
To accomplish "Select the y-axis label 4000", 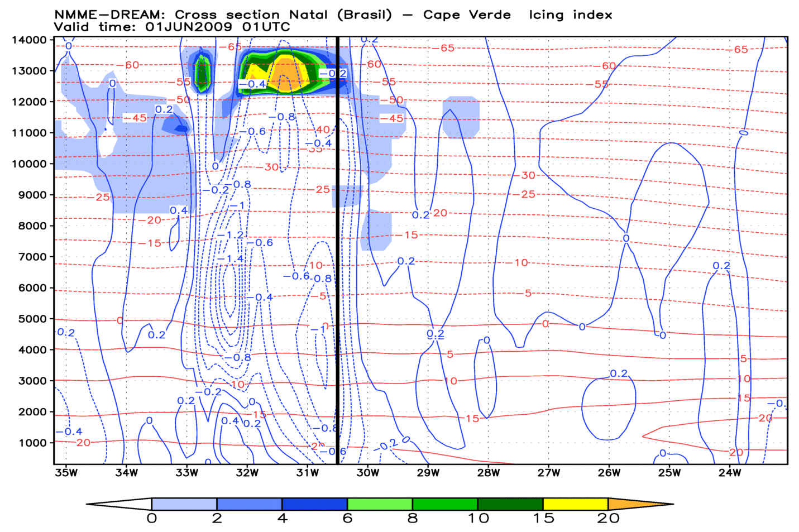I will 33,349.
